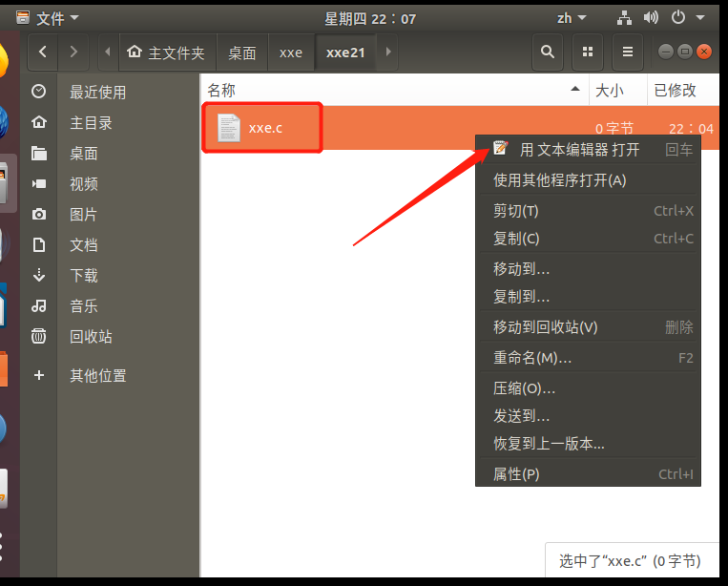The image size is (728, 586).
Task: Click the plus icon for other locations
Action: point(39,375)
